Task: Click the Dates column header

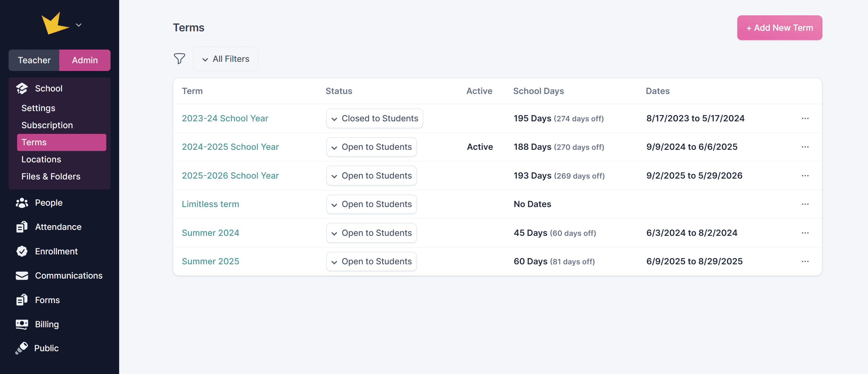Action: coord(658,91)
